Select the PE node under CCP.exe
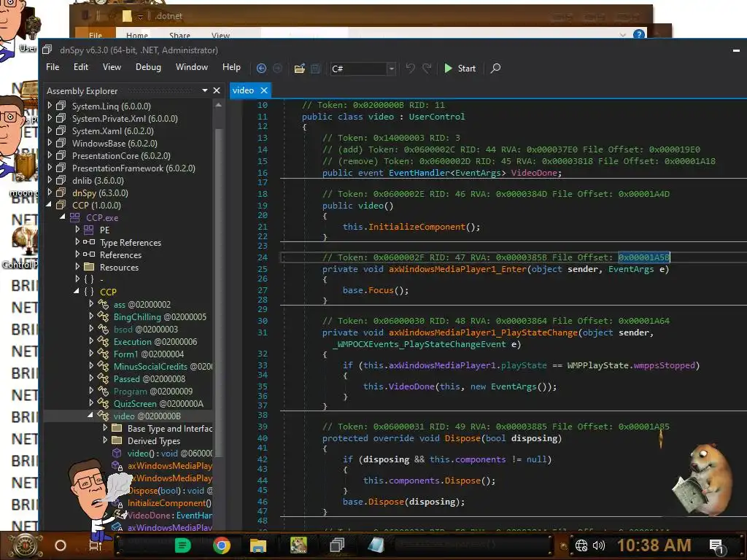 tap(104, 230)
